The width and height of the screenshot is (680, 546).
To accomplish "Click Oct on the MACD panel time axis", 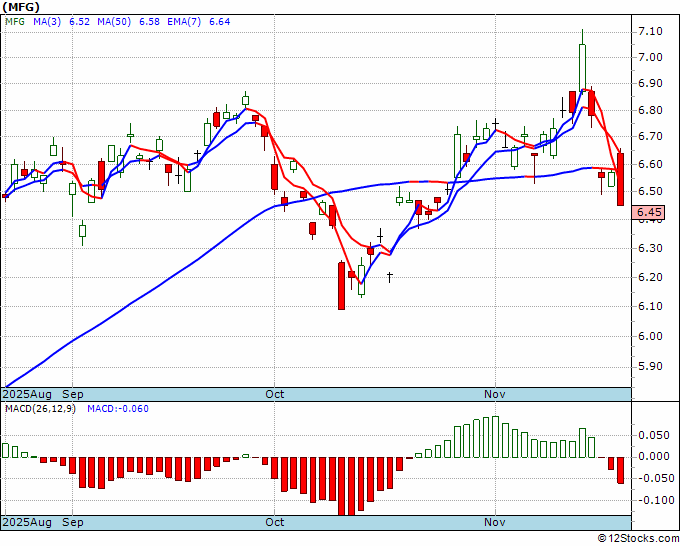I will pos(275,522).
